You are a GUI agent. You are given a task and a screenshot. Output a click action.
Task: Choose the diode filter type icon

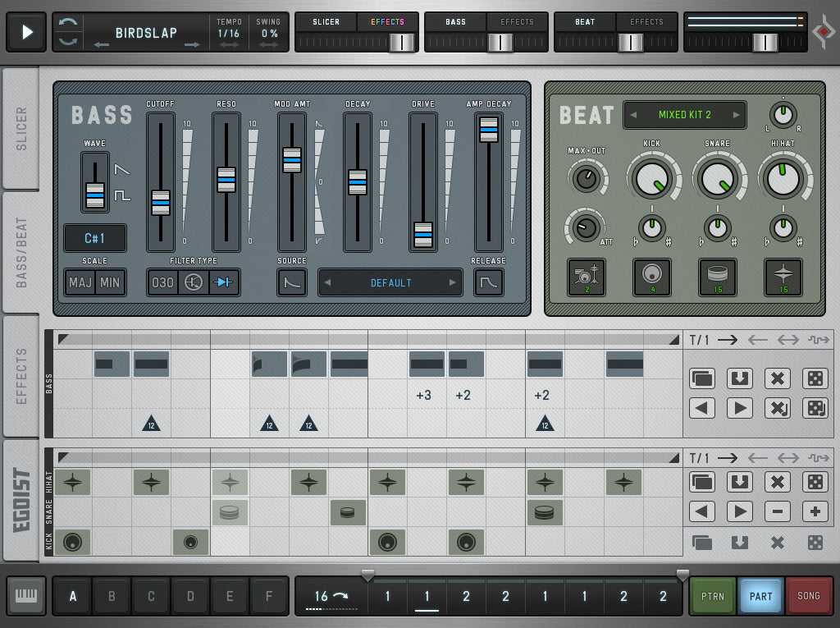(224, 282)
